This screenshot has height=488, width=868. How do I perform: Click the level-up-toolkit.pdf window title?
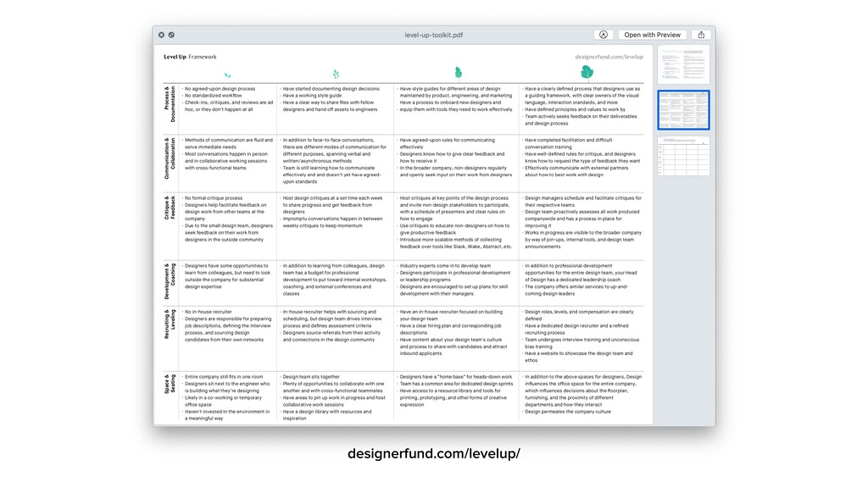point(433,35)
